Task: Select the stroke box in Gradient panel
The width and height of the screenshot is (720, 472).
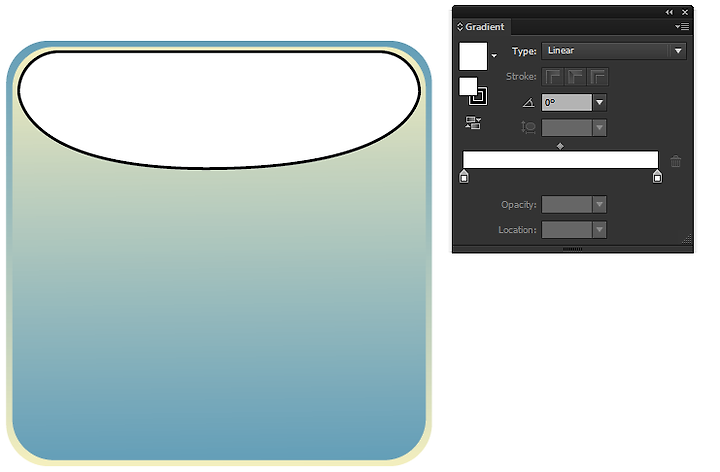Action: click(x=479, y=96)
